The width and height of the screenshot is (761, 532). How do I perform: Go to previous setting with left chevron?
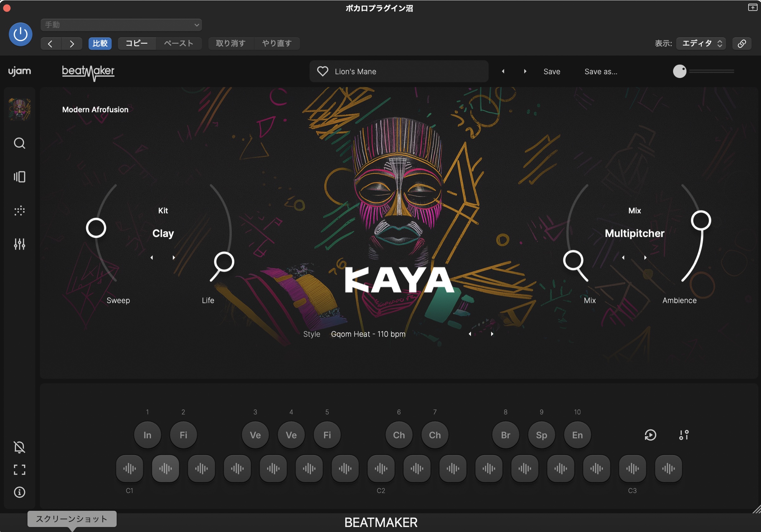[x=50, y=43]
